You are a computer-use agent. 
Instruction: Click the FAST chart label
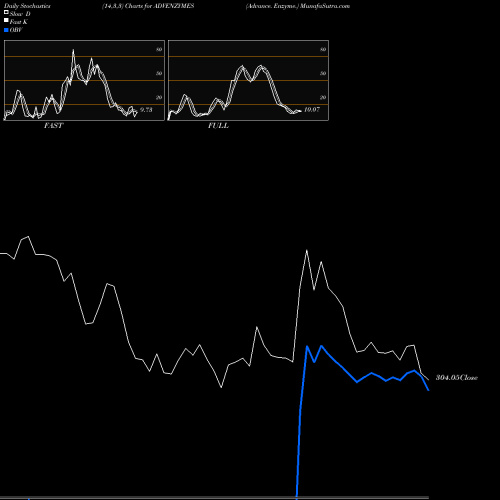(53, 126)
